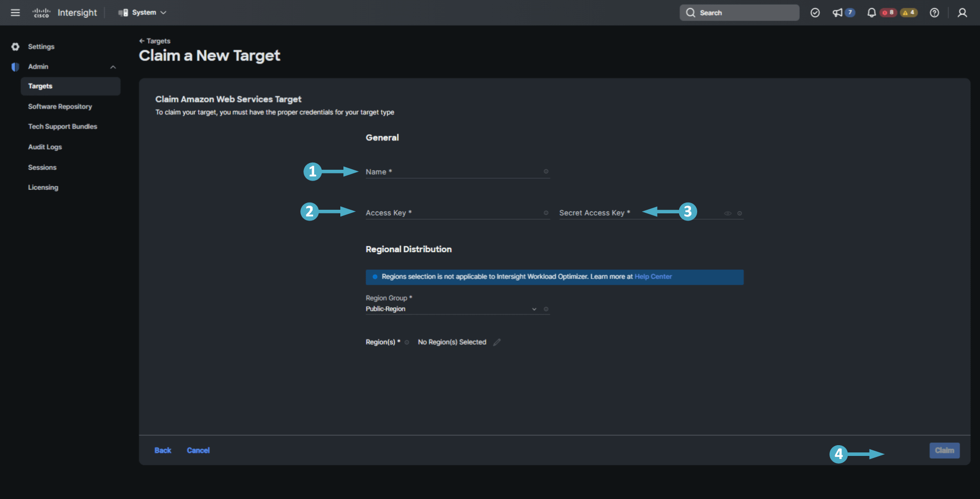Open the user profile icon
The height and width of the screenshot is (499, 980).
tap(962, 13)
